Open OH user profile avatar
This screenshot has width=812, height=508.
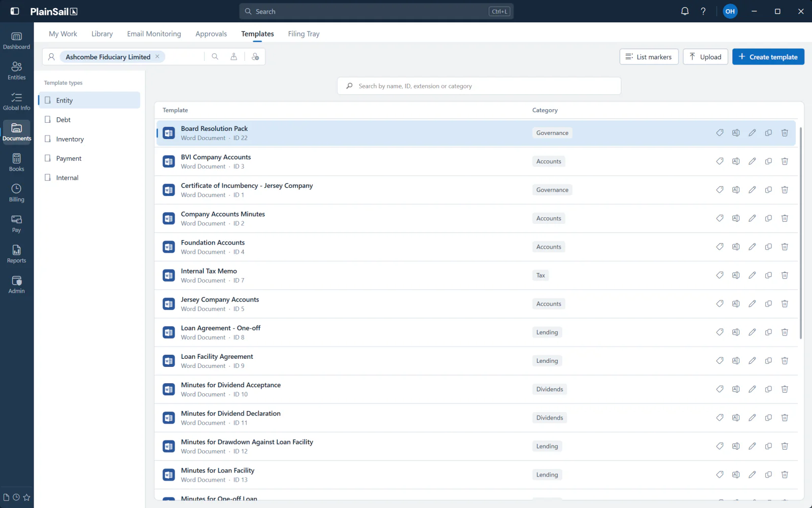pos(730,11)
